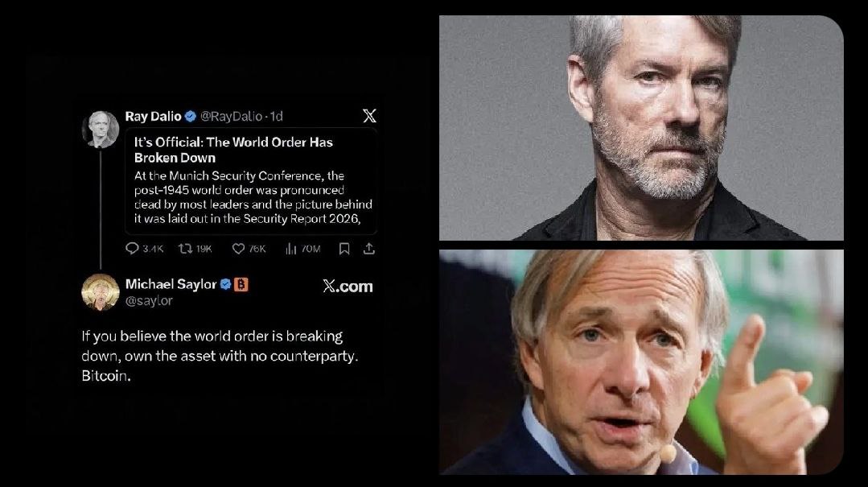The height and width of the screenshot is (487, 868).
Task: Click the @saylor handle
Action: click(149, 300)
